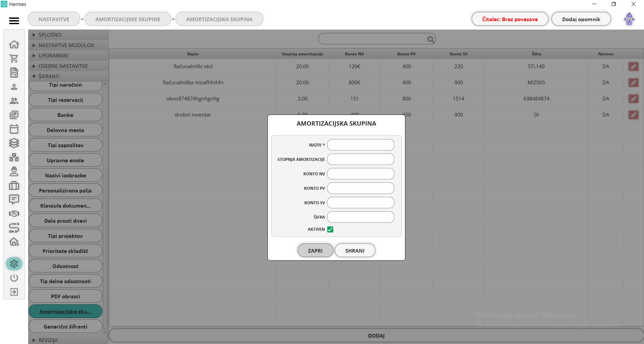Open the worker with helmet sidebar icon

click(x=14, y=171)
